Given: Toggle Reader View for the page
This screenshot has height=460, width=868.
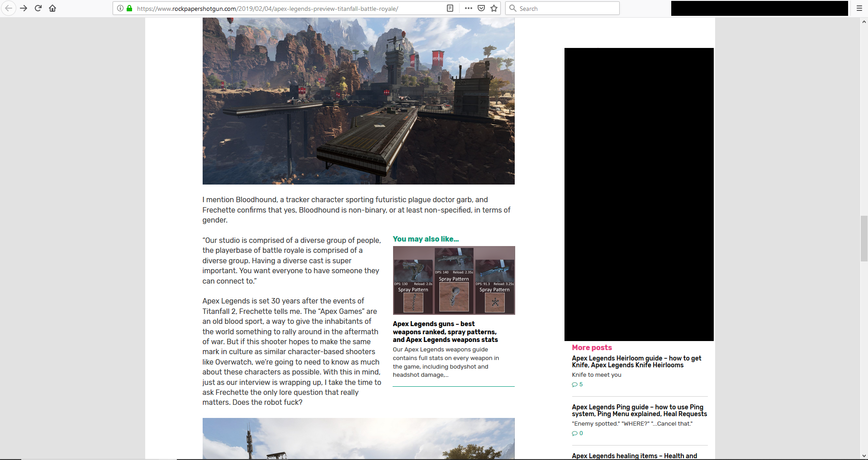Looking at the screenshot, I should point(450,8).
